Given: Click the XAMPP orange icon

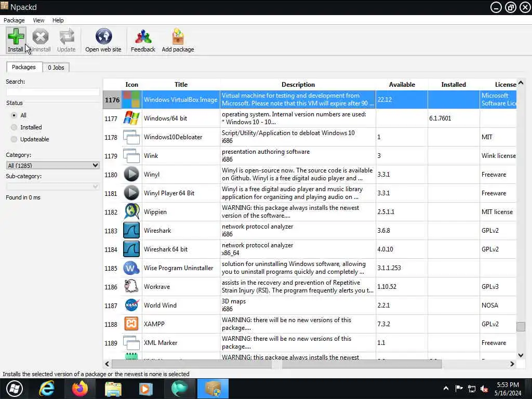Looking at the screenshot, I should [x=131, y=324].
